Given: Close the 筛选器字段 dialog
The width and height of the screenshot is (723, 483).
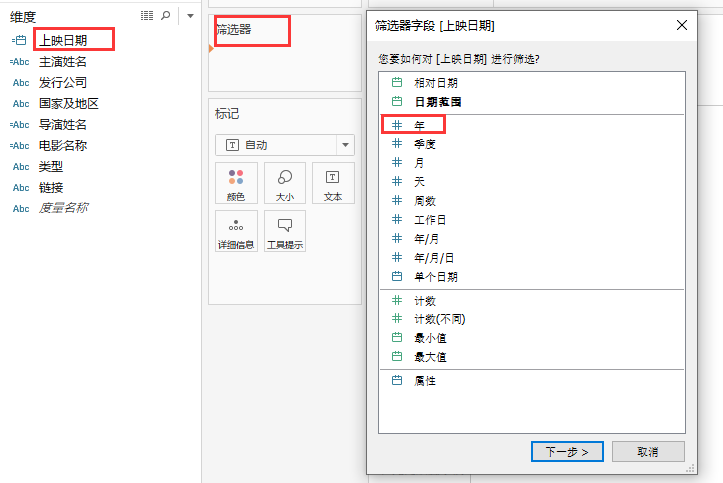Looking at the screenshot, I should [x=682, y=25].
